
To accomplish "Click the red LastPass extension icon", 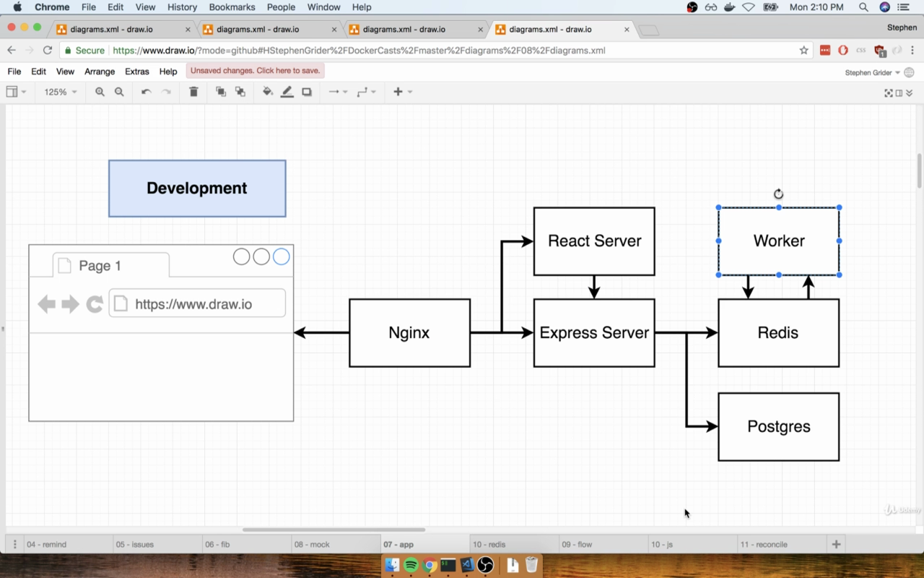I will [x=825, y=51].
